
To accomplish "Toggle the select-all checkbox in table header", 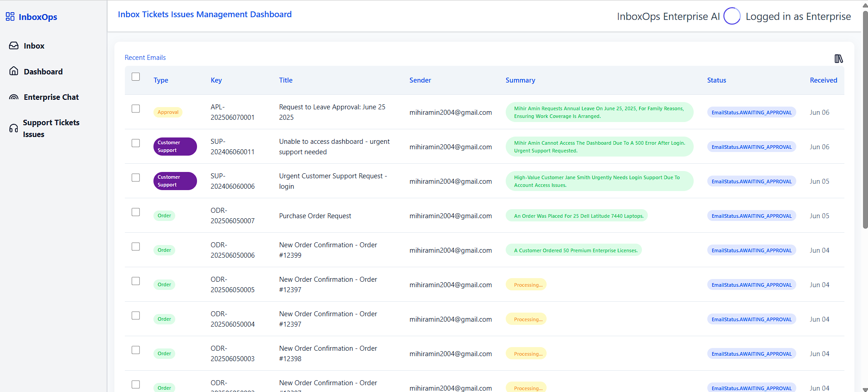I will click(136, 77).
